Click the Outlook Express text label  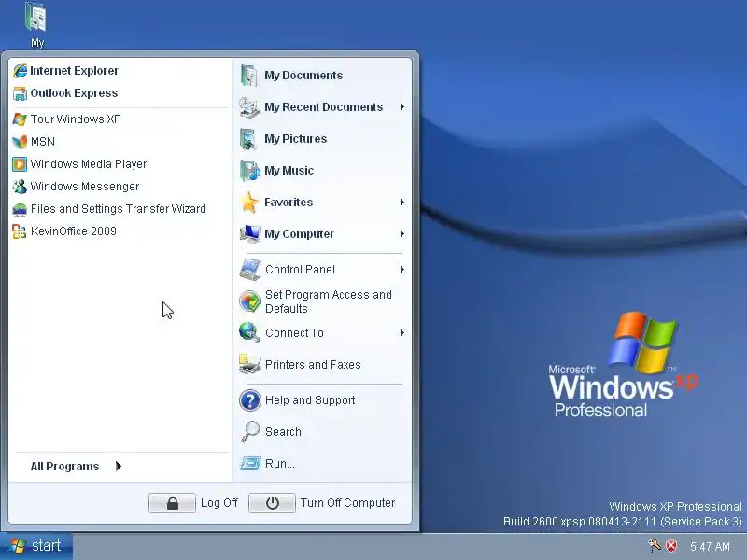(x=75, y=93)
